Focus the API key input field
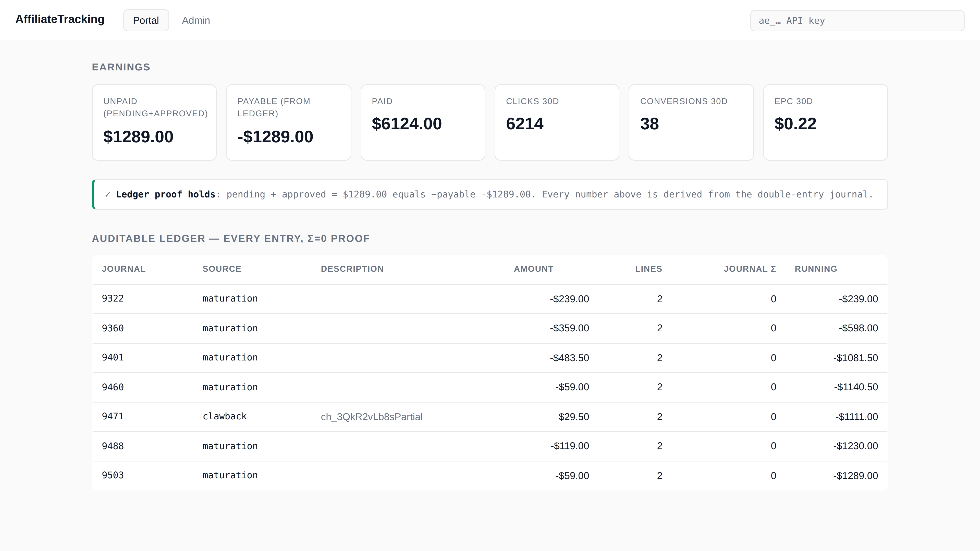The width and height of the screenshot is (980, 551). [x=857, y=20]
